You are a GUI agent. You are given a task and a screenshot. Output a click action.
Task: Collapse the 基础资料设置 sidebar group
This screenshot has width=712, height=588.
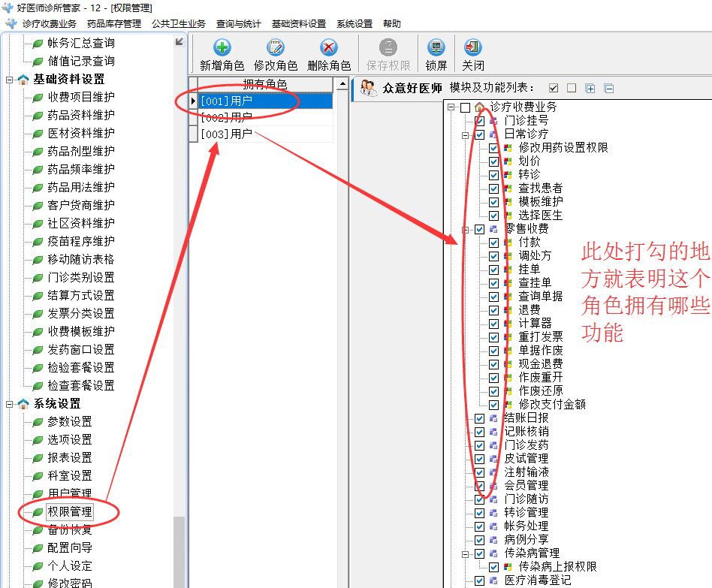10,80
